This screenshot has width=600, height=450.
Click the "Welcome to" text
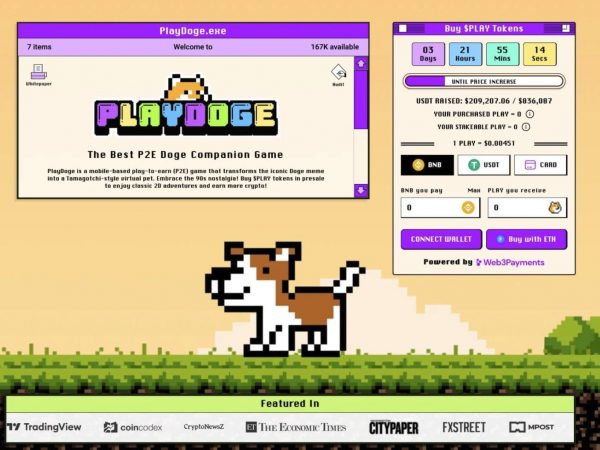tap(193, 47)
